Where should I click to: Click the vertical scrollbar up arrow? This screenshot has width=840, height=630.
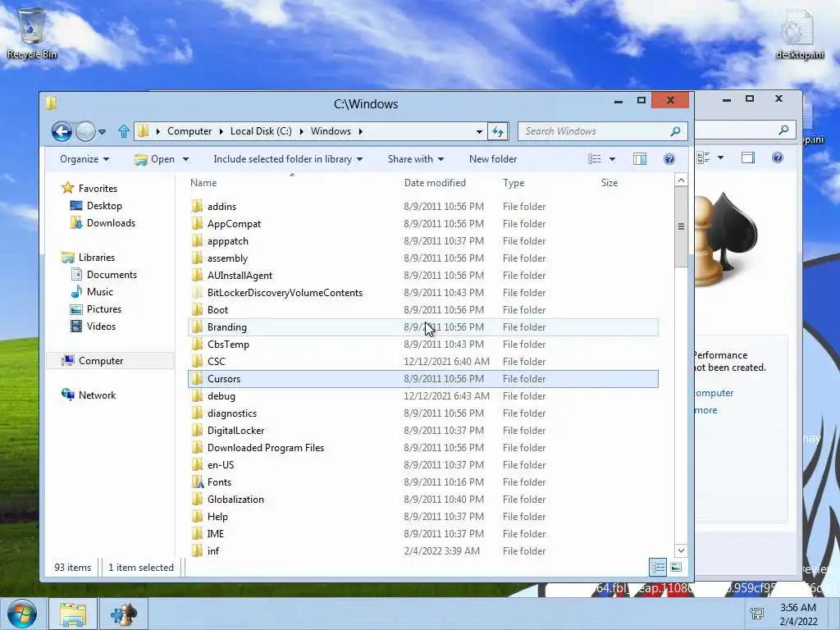681,180
